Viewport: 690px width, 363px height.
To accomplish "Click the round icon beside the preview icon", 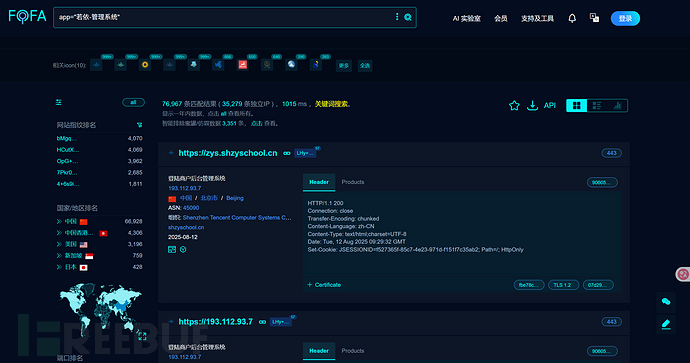I will pyautogui.click(x=183, y=249).
